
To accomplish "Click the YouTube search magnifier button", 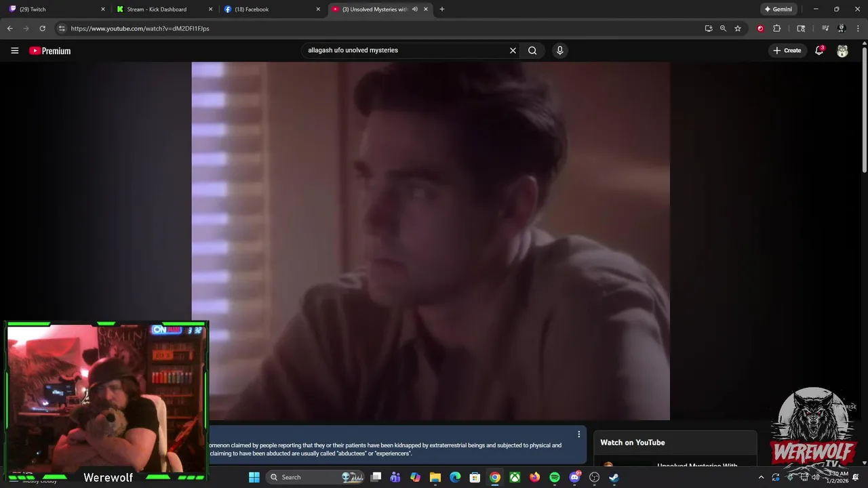I will point(532,50).
